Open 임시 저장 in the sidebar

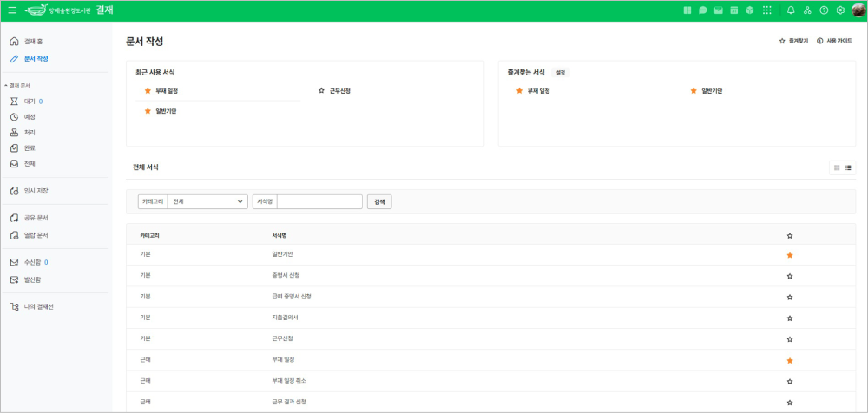pos(36,191)
